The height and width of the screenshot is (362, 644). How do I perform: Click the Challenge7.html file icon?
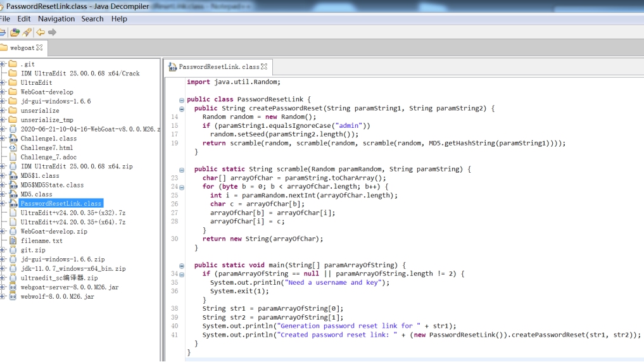[x=13, y=147]
